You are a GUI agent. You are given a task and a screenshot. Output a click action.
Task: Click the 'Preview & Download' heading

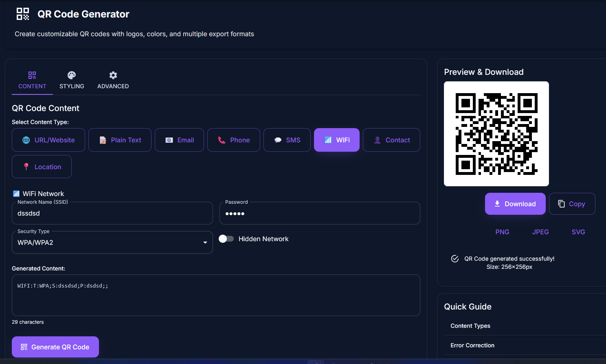tap(484, 72)
